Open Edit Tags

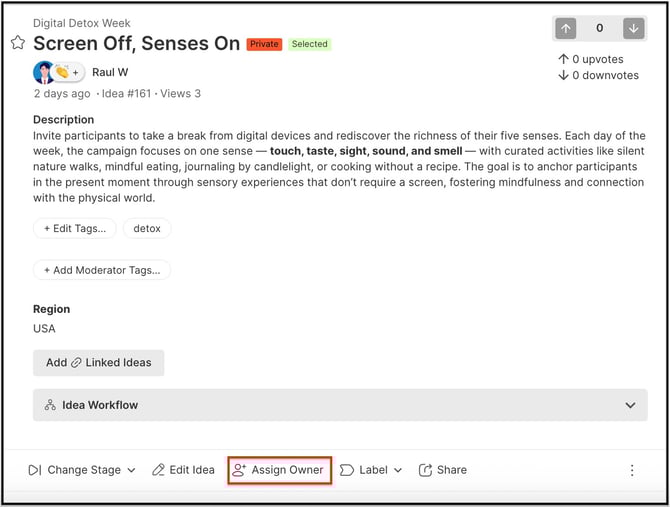tap(75, 229)
